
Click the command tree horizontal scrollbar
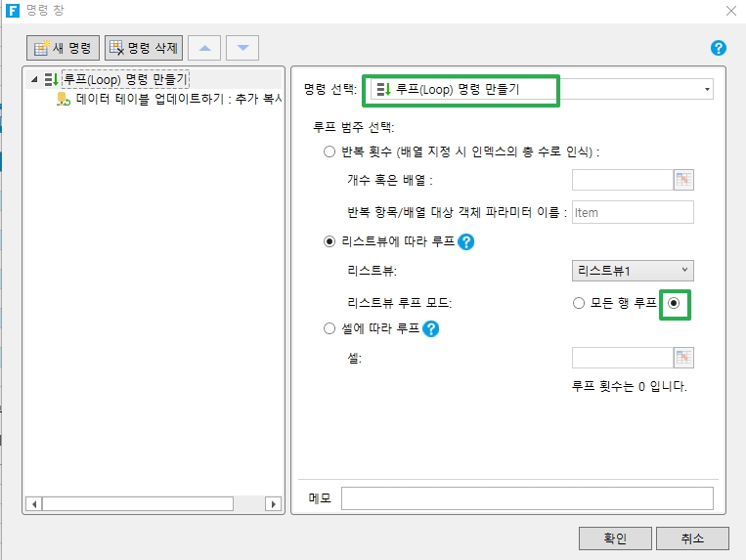tap(137, 504)
